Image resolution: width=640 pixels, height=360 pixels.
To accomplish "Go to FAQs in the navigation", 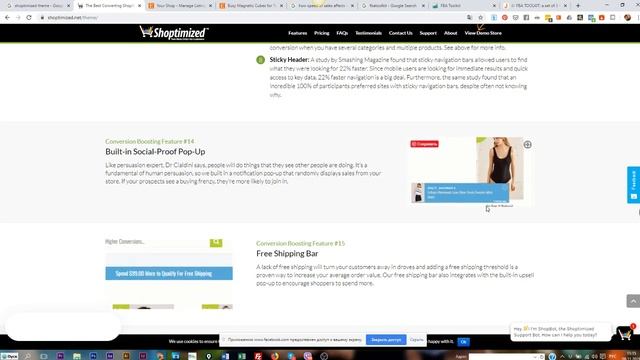I will 342,33.
